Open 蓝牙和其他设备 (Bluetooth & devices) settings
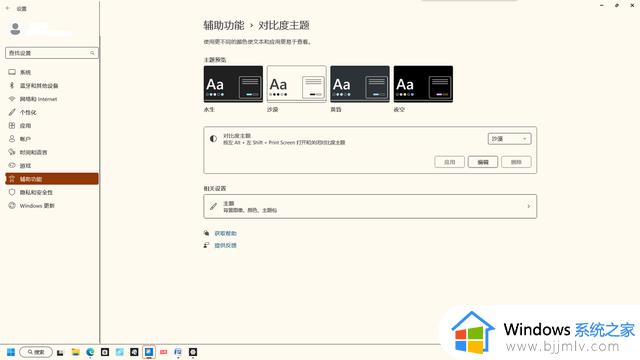The height and width of the screenshot is (360, 640). [52, 86]
